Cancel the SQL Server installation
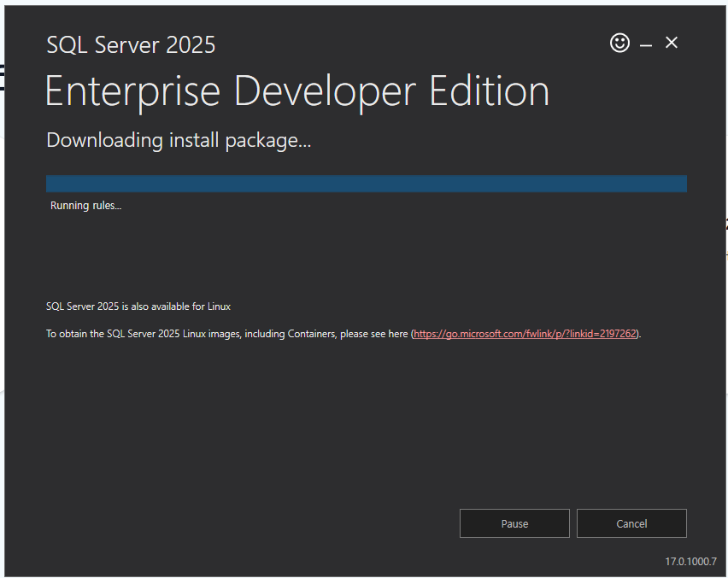 (x=631, y=523)
